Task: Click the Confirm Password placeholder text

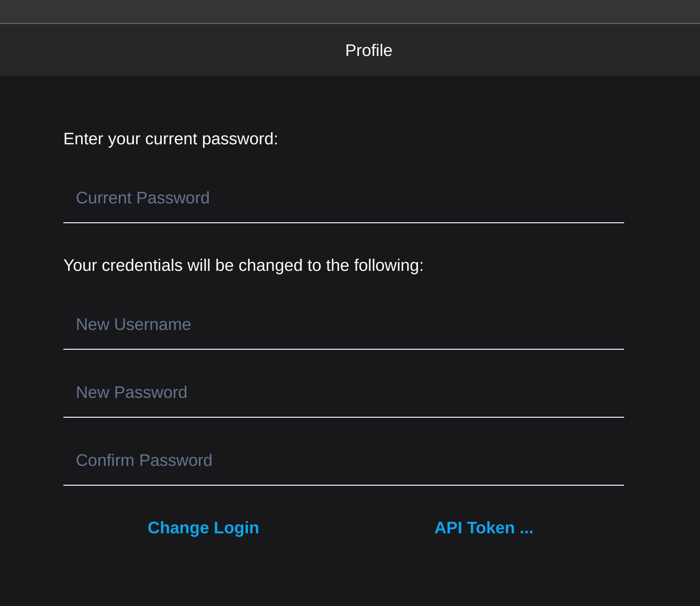Action: 144,461
